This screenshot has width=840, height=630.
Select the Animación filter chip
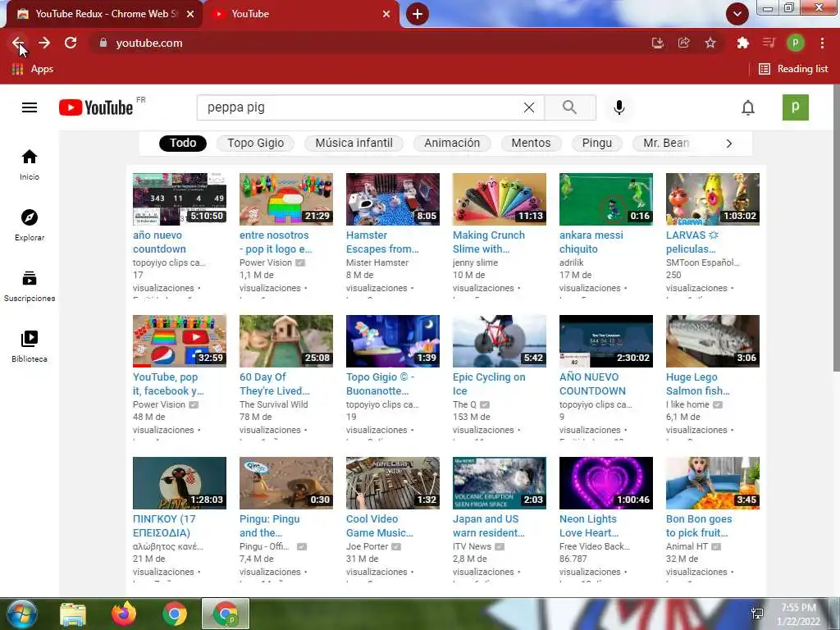coord(452,143)
